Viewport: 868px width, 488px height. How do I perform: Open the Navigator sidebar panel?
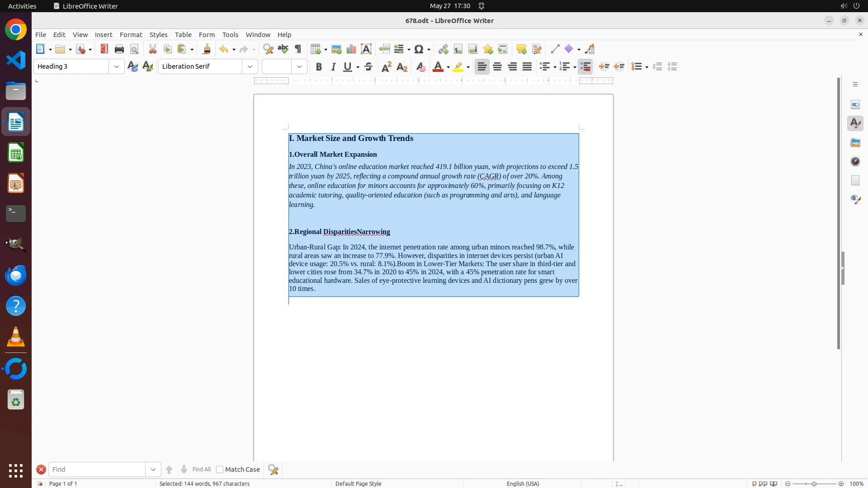tap(855, 162)
